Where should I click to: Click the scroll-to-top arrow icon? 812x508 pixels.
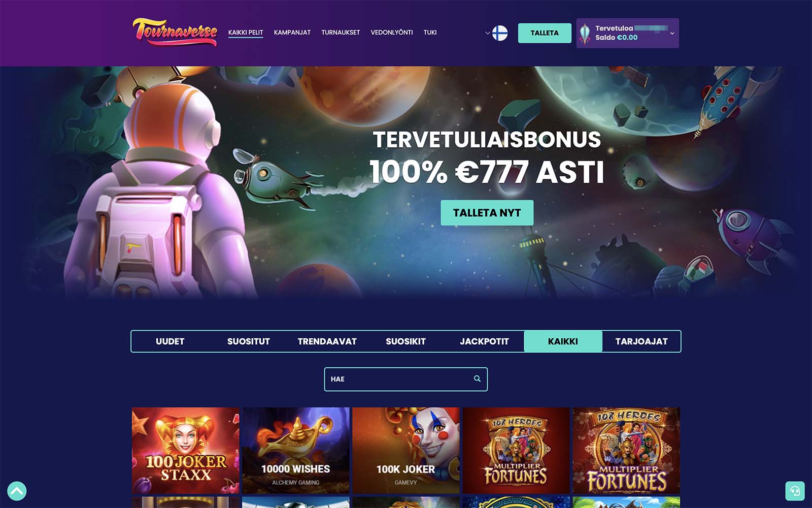pos(17,491)
